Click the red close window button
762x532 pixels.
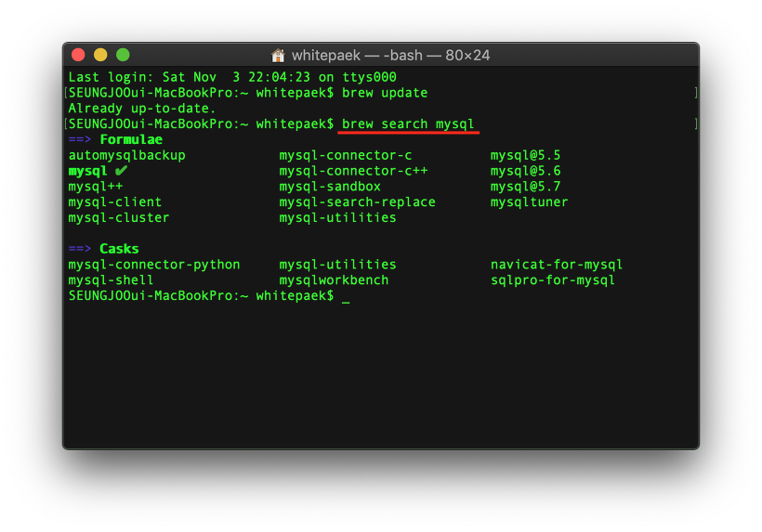78,55
